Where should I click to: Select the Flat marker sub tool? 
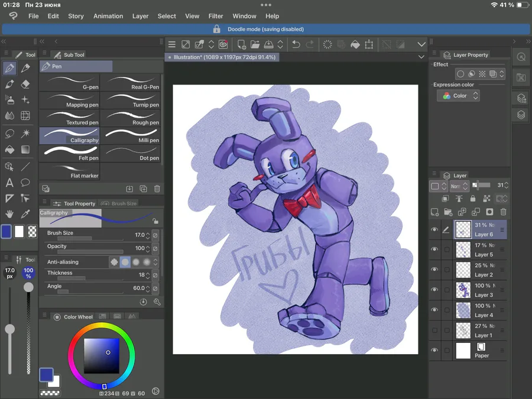click(70, 171)
